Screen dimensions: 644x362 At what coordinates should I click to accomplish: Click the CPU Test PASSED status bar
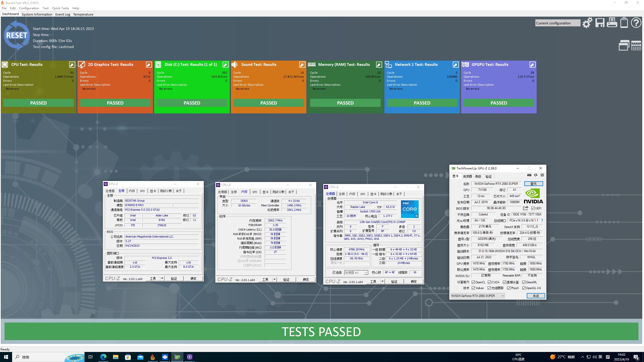pos(38,103)
